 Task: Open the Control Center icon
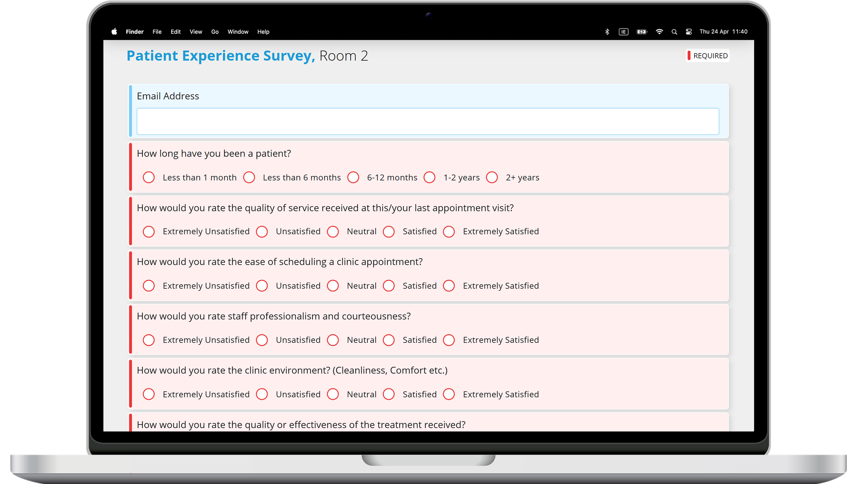pos(689,32)
